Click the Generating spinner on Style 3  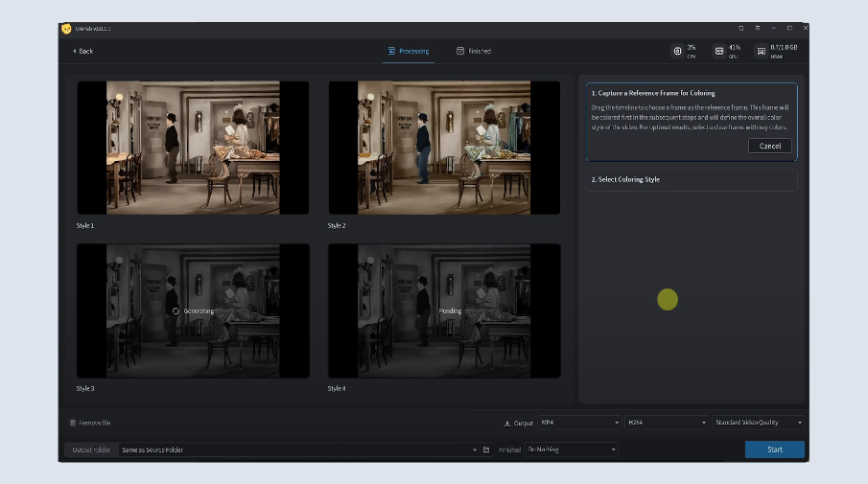pyautogui.click(x=176, y=311)
